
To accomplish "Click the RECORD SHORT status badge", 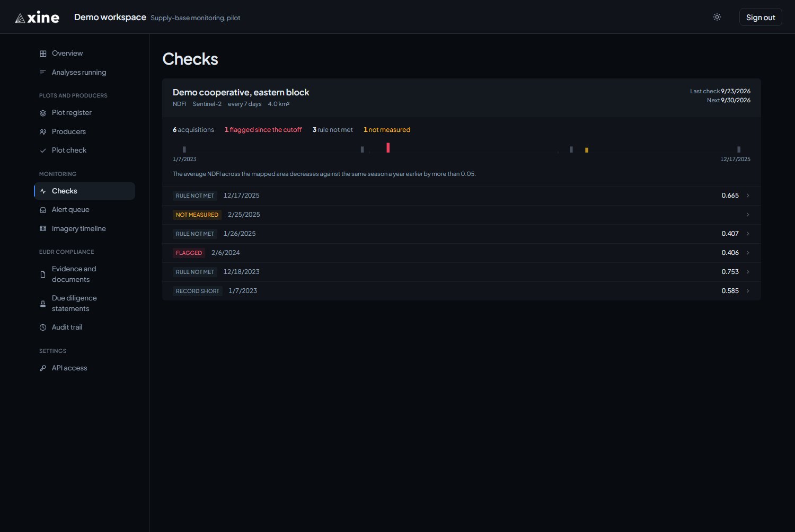I will [198, 291].
